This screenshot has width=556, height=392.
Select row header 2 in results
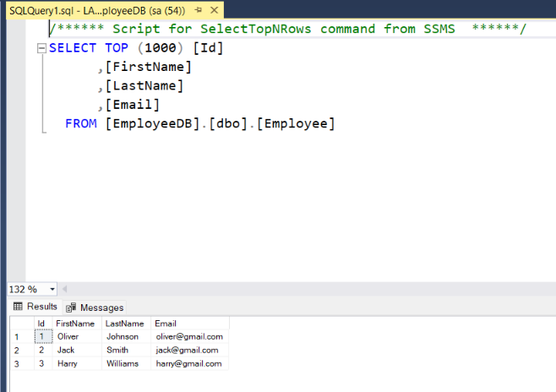click(22, 350)
